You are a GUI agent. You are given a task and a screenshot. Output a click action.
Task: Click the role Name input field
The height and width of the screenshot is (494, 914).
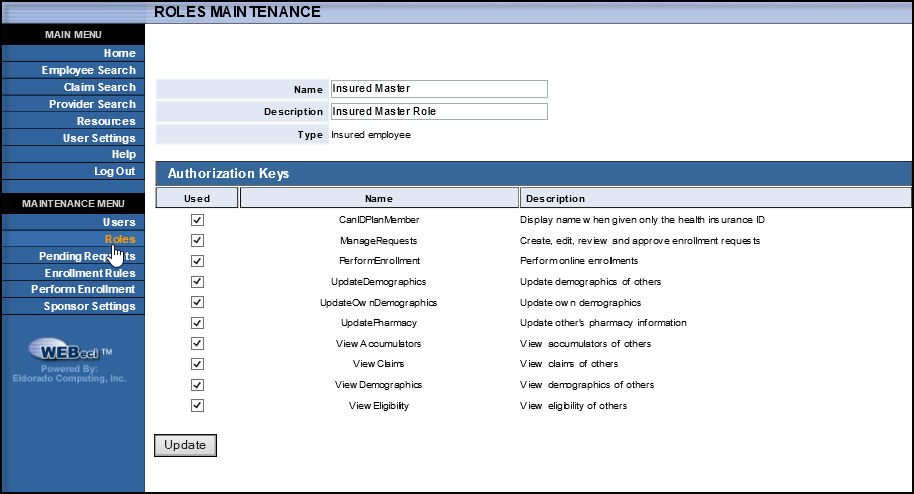(x=439, y=89)
